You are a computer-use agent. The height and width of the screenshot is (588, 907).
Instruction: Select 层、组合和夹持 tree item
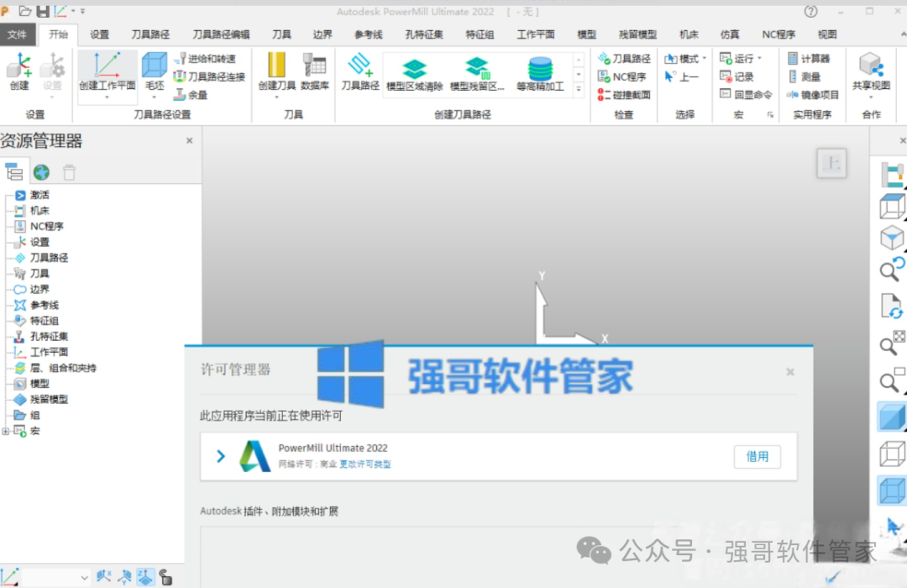pos(62,368)
